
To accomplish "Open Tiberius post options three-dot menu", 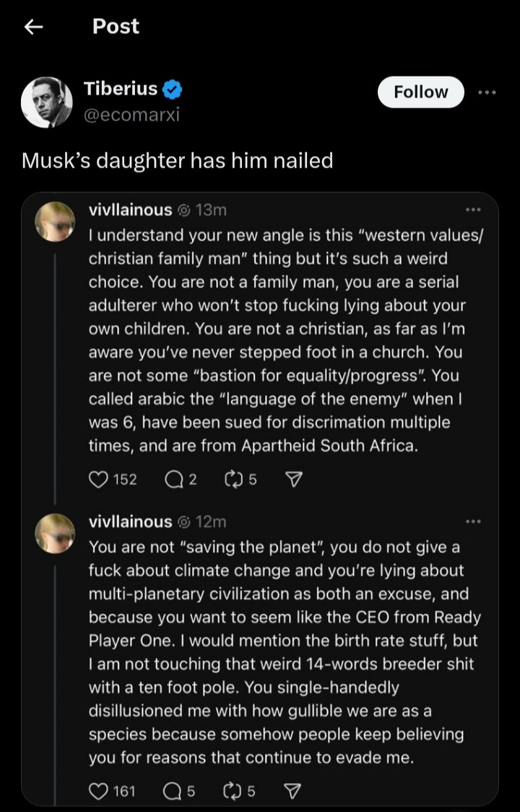I will (x=487, y=92).
